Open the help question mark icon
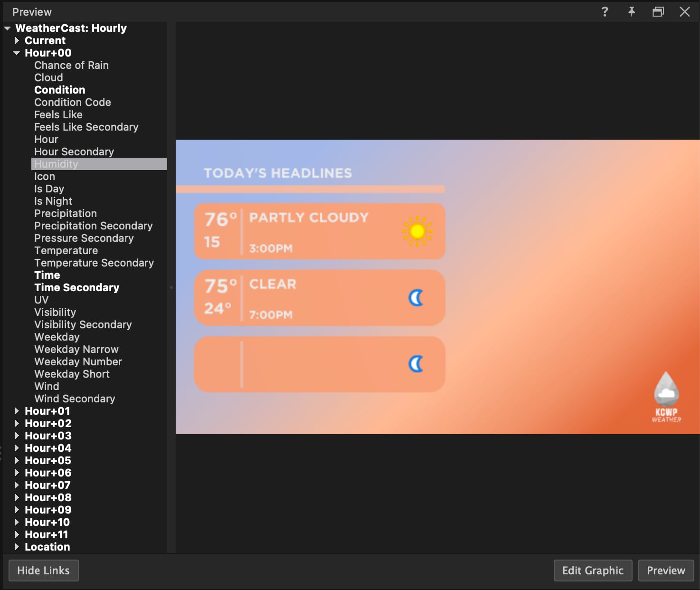Screen dimensions: 700x590 605,12
